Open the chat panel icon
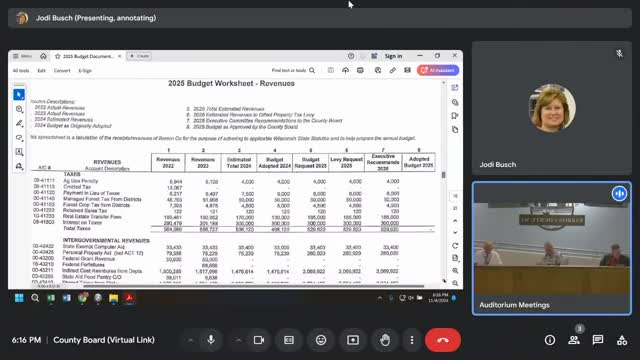 598,340
